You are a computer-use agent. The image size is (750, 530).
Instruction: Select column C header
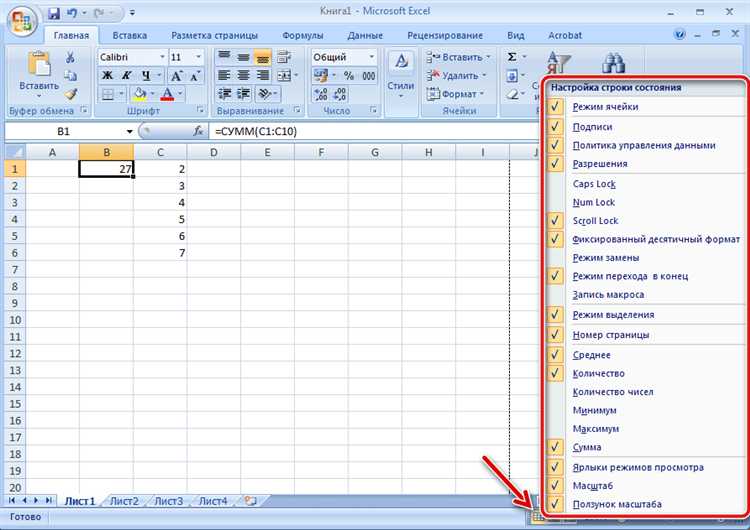tap(160, 153)
